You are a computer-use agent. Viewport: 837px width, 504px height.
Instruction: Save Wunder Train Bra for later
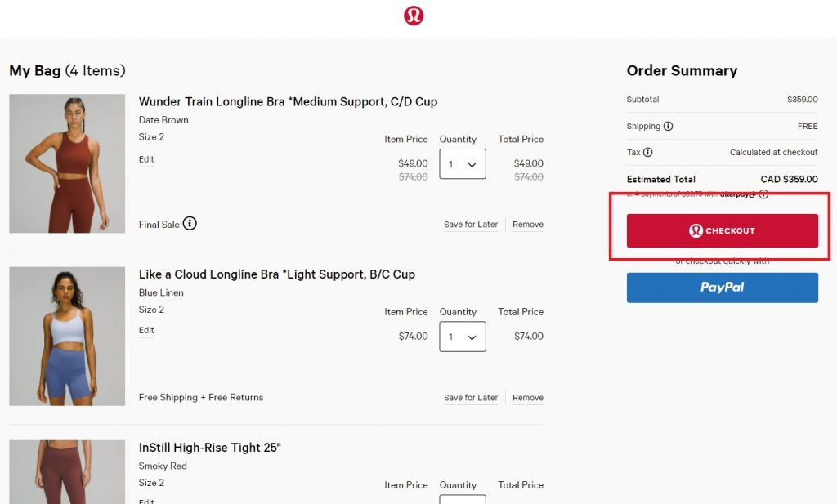point(471,225)
